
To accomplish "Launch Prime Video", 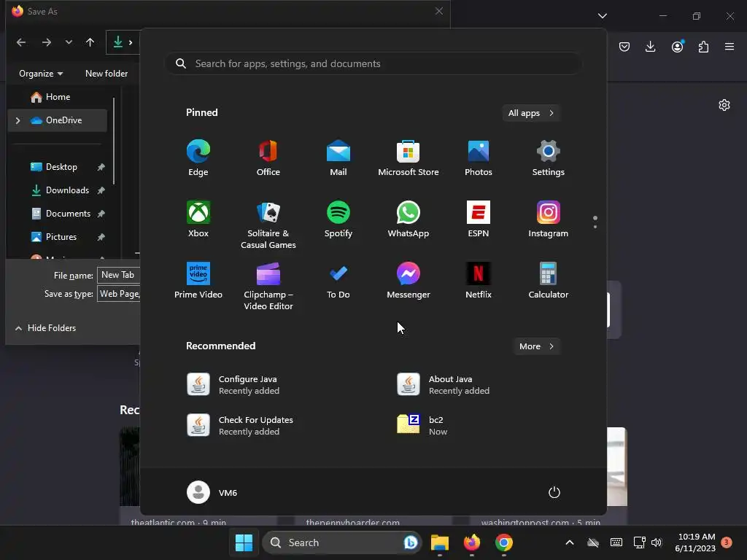I will pyautogui.click(x=198, y=281).
